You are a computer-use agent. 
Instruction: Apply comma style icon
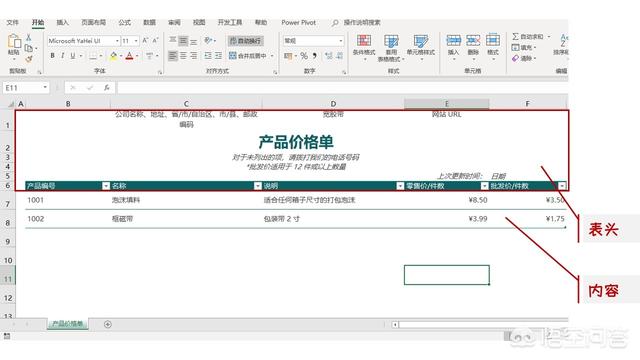315,56
